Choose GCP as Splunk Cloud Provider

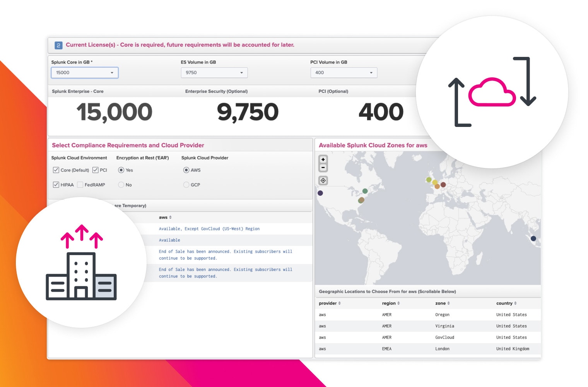(x=186, y=185)
